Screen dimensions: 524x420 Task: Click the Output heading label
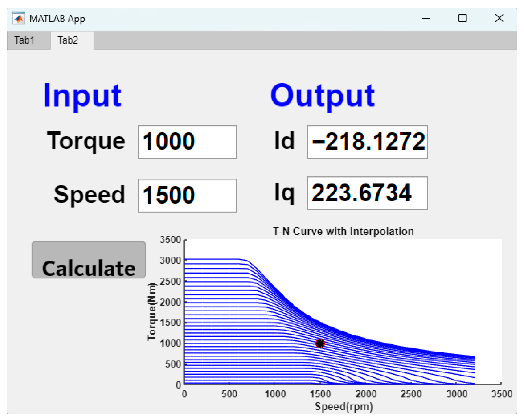(x=322, y=96)
